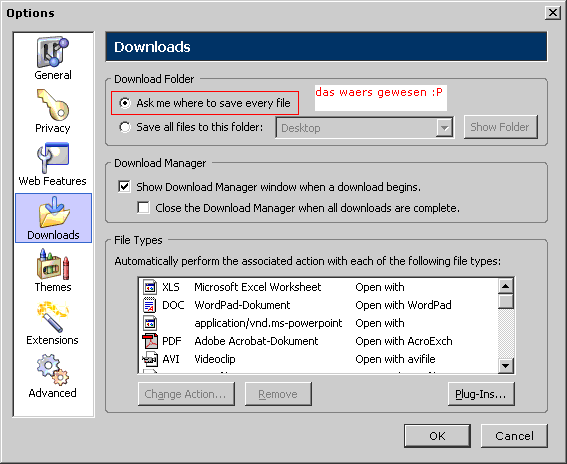This screenshot has height=464, width=567.
Task: Select 'WordPad-Dokument' entry text
Action: click(242, 305)
